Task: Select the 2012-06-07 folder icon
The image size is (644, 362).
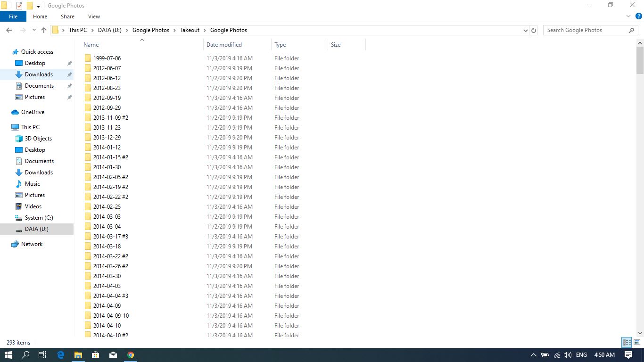Action: [88, 68]
